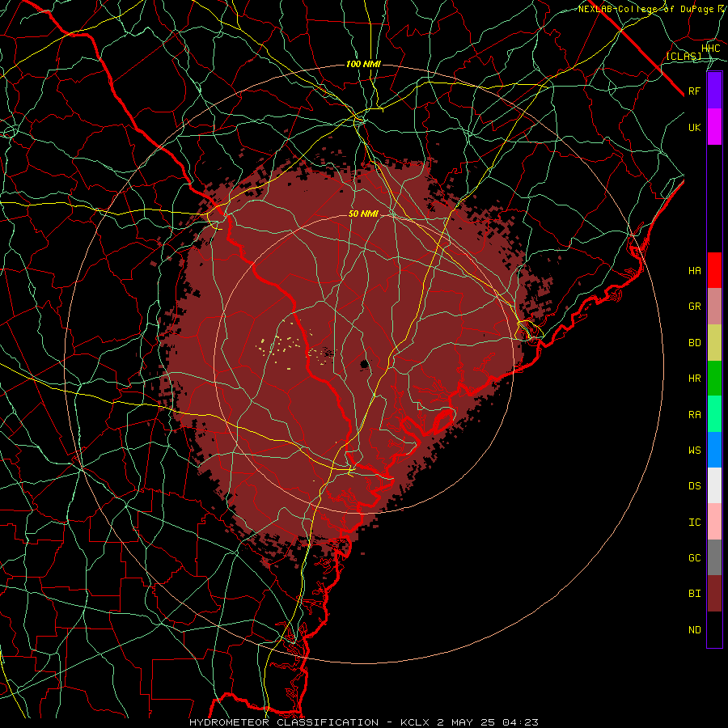Click the HR legend label
The image size is (728, 728).
click(694, 379)
